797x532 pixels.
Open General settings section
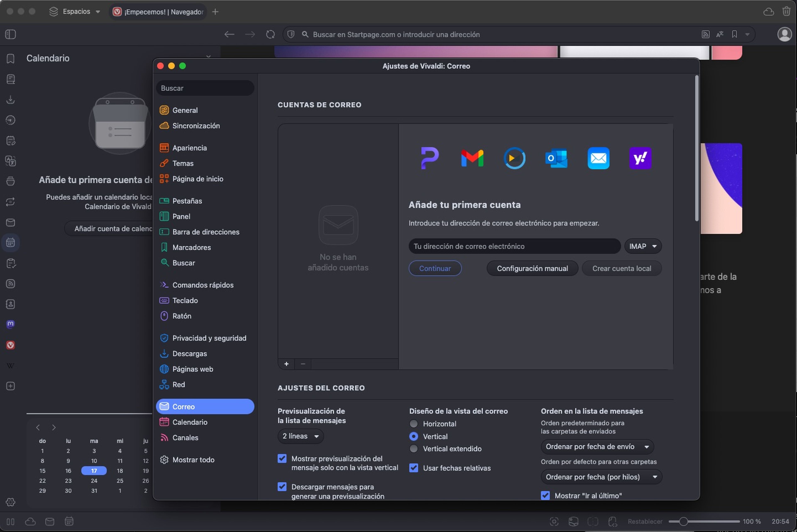205,110
